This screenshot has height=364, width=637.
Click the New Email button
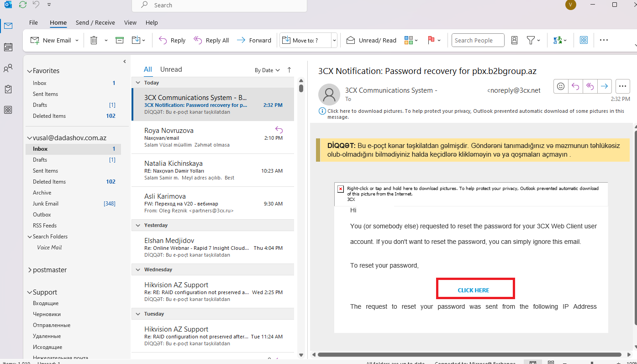[51, 40]
